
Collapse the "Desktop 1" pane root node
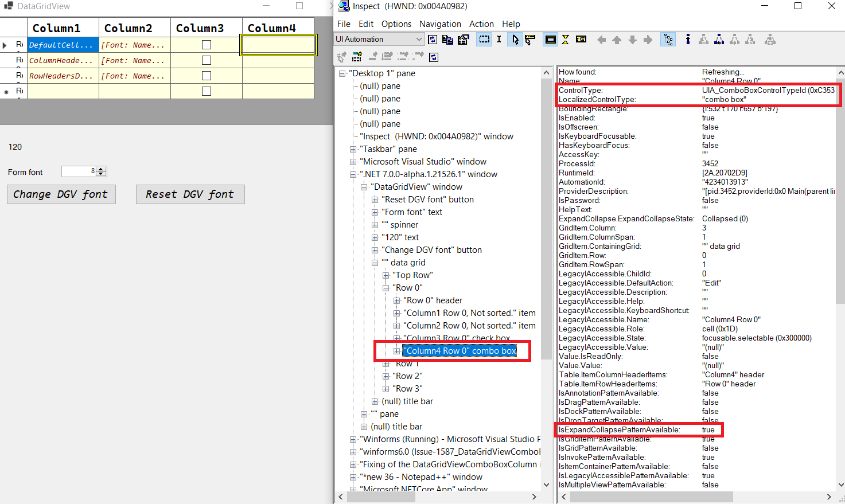342,73
